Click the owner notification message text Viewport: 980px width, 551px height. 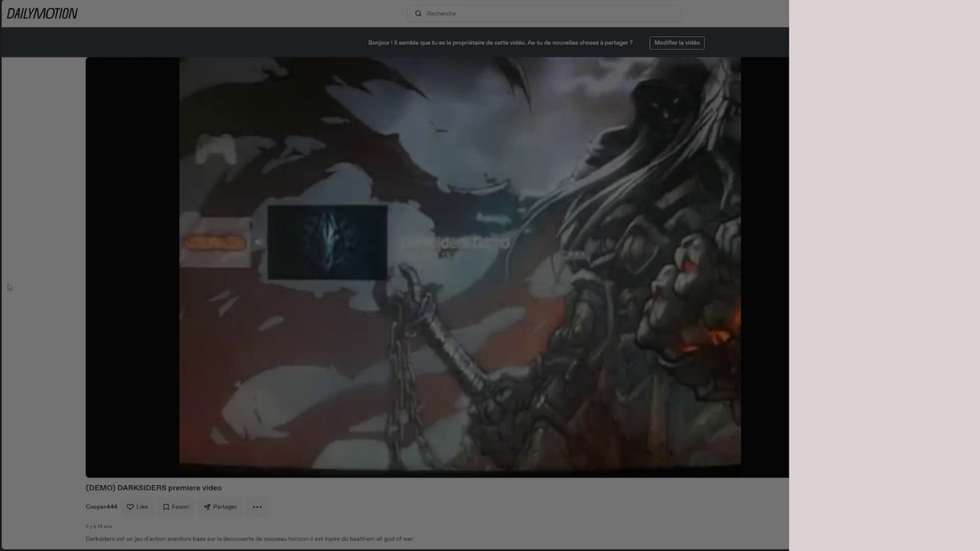[x=500, y=43]
